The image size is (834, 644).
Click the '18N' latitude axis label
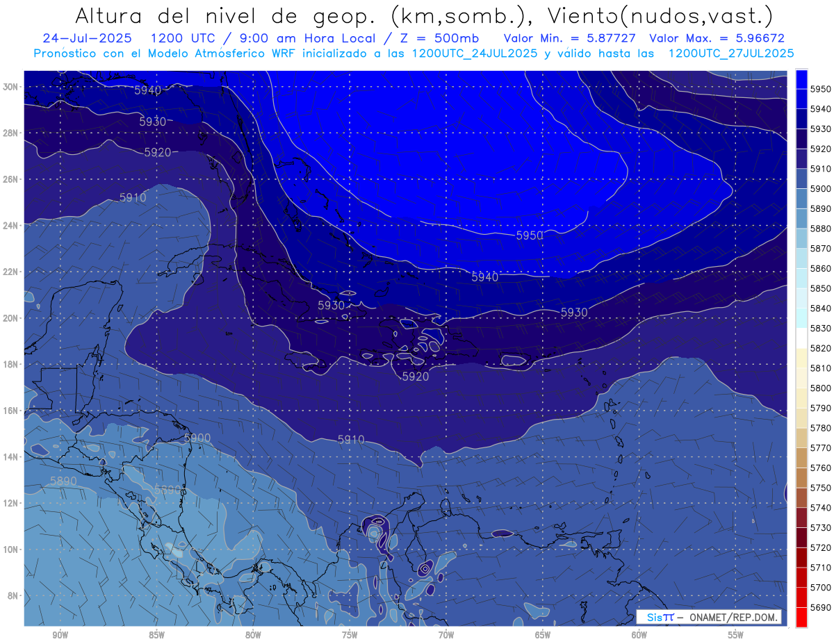10,364
